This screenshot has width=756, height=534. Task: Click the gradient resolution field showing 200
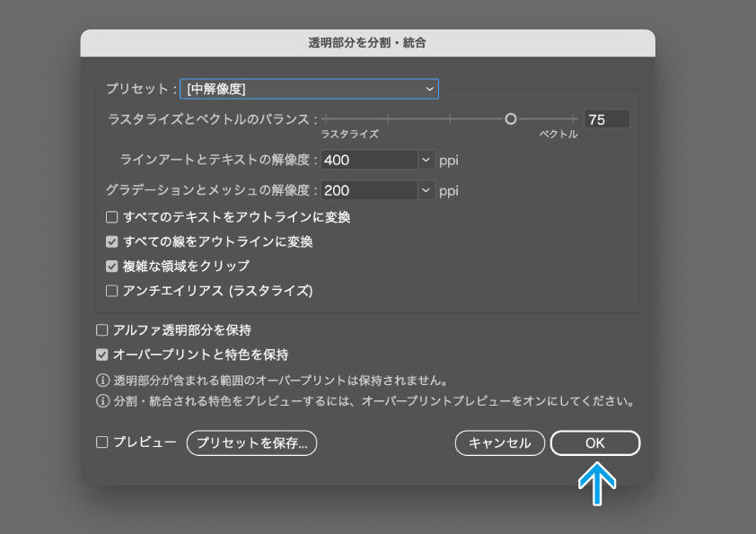point(369,190)
